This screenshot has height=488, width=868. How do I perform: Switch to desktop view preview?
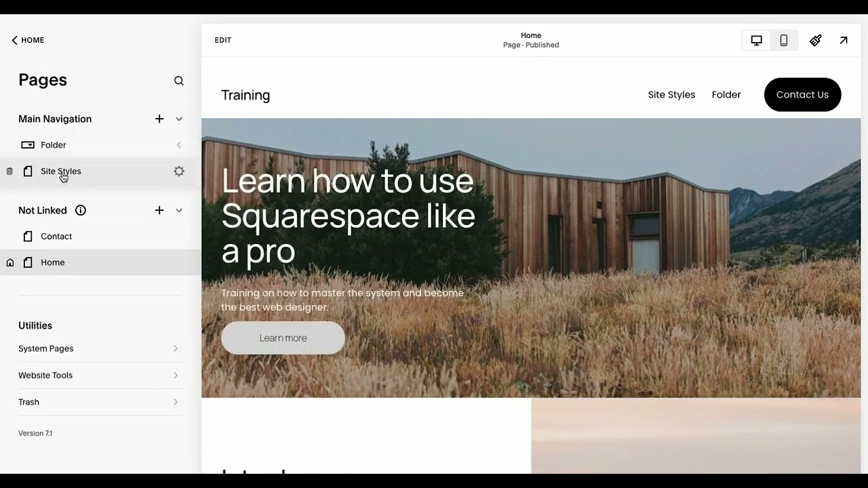(757, 41)
